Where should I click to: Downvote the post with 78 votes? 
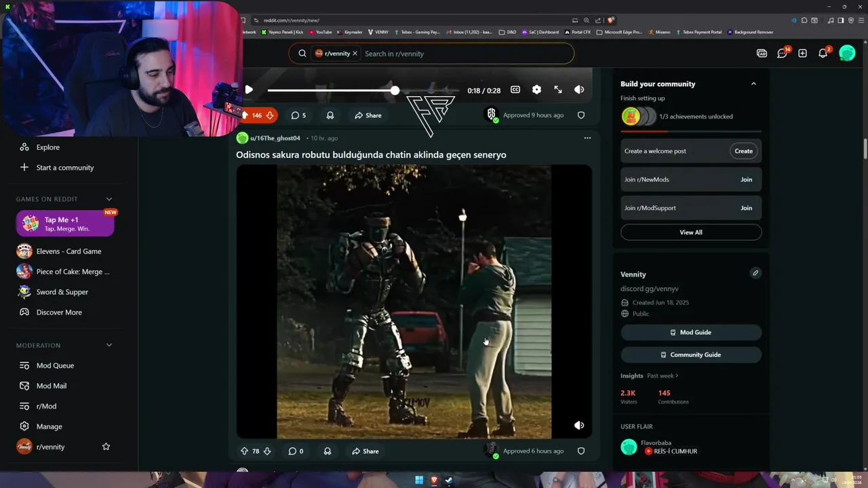pyautogui.click(x=267, y=451)
